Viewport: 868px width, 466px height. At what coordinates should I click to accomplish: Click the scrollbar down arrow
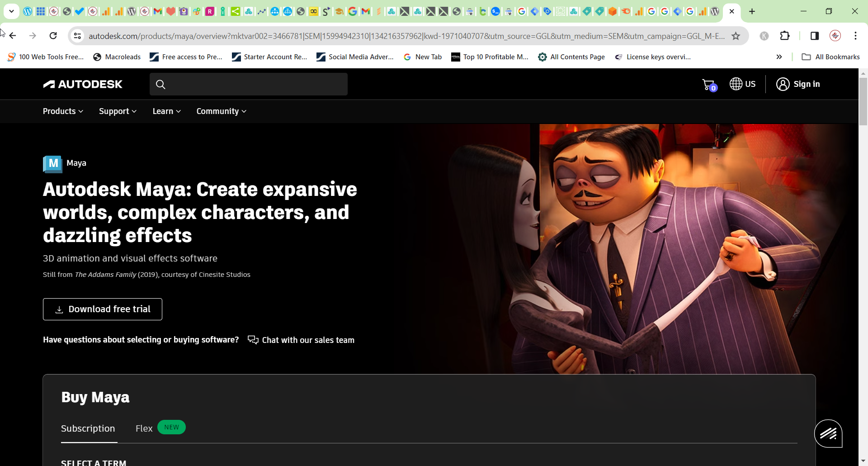tap(863, 461)
